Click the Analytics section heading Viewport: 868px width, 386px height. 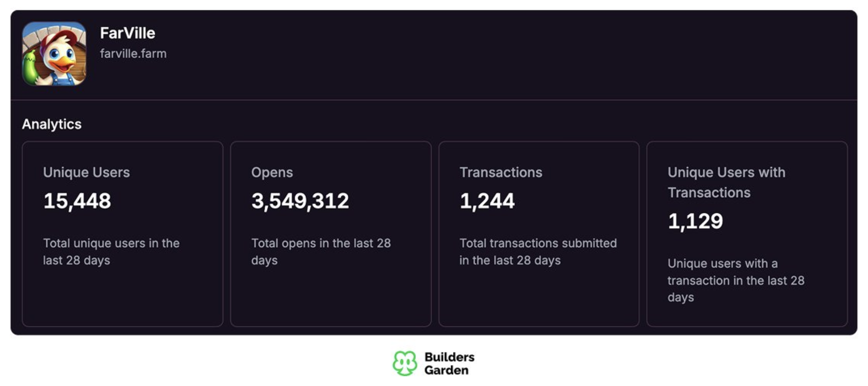coord(52,124)
